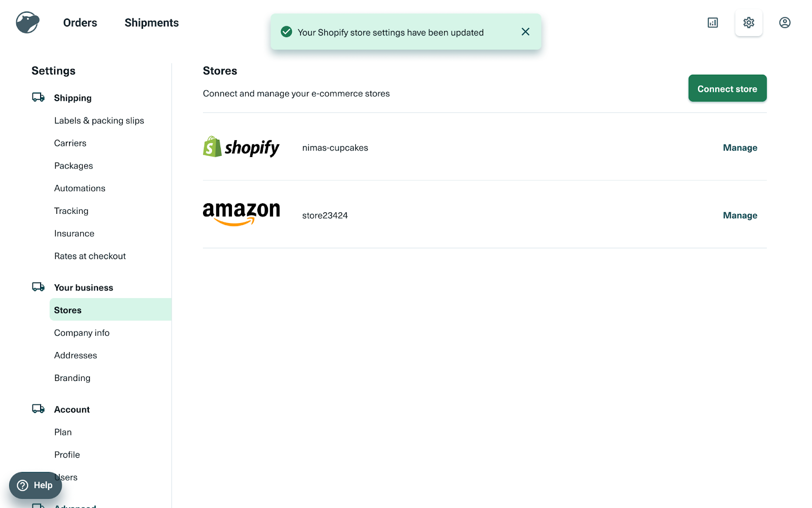The width and height of the screenshot is (812, 508).
Task: Select Company info in the sidebar
Action: coord(82,333)
